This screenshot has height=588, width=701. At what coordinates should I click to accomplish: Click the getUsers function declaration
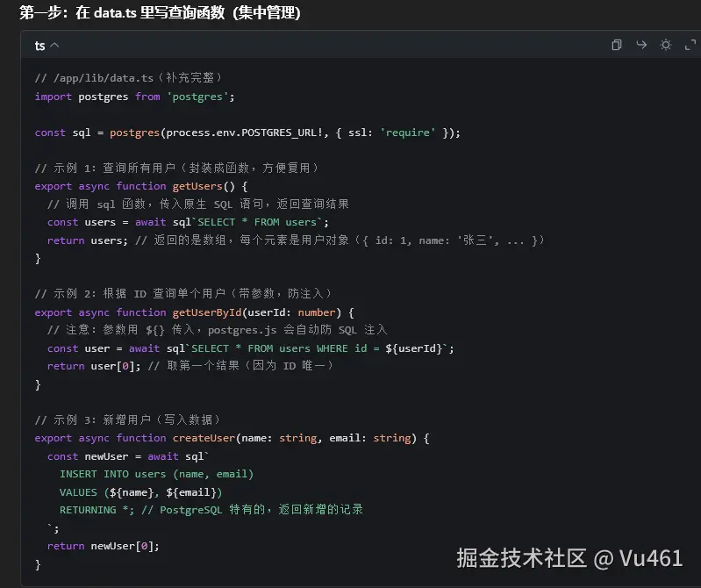141,186
